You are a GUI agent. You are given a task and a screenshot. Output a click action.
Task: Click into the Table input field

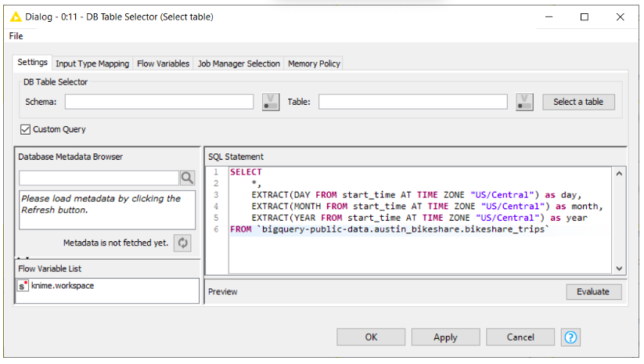(x=412, y=102)
